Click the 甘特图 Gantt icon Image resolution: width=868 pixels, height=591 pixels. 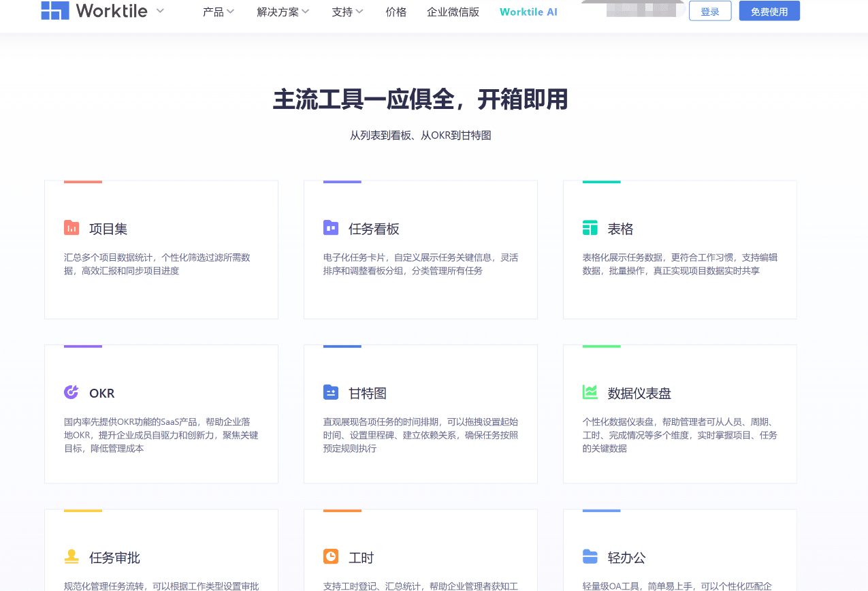tap(331, 392)
